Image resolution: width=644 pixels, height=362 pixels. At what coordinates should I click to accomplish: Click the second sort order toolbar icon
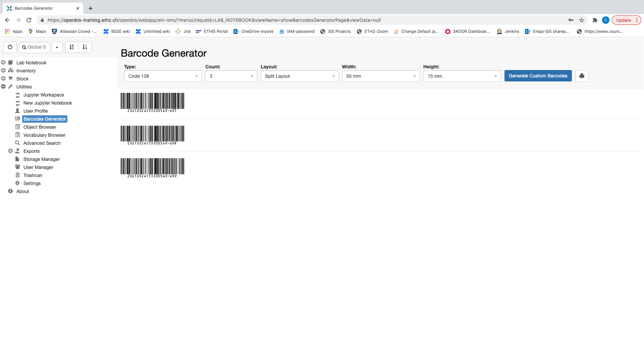click(x=85, y=47)
